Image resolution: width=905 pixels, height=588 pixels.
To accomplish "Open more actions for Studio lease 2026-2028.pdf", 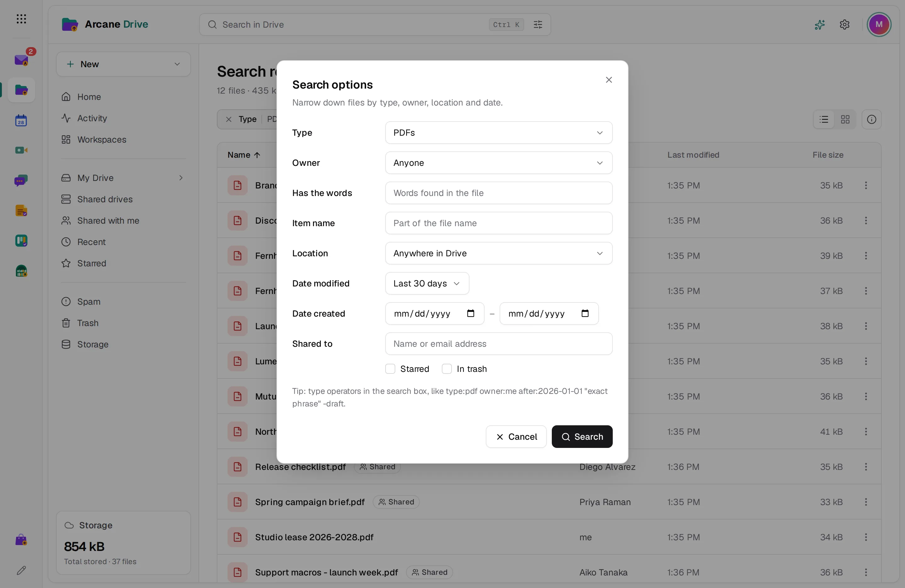I will pos(866,537).
